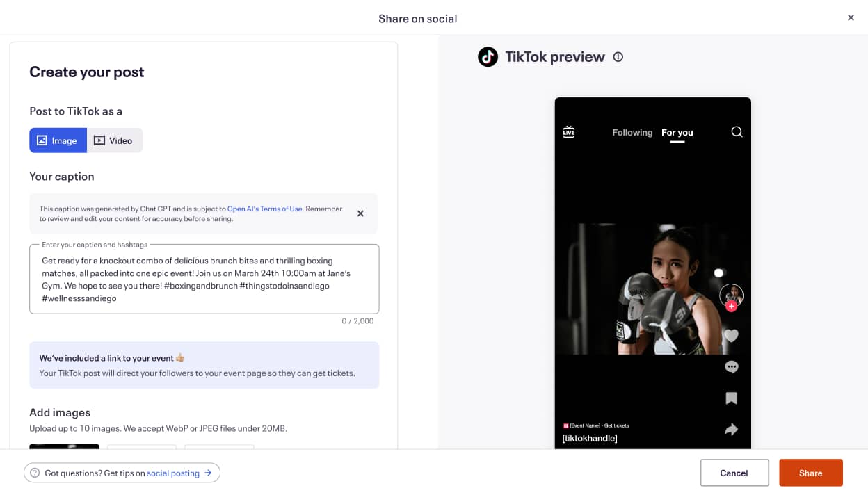Focus the caption and hashtags text field

coord(204,279)
